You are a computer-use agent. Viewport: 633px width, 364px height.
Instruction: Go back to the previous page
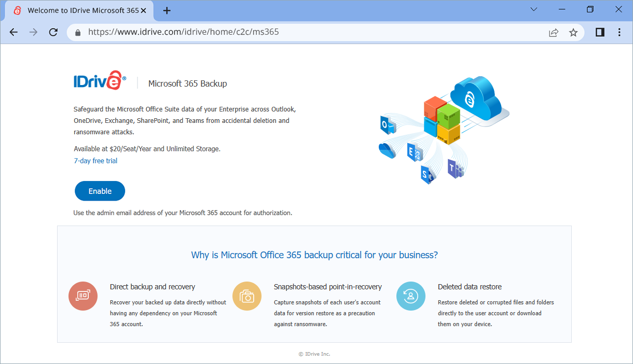point(14,32)
